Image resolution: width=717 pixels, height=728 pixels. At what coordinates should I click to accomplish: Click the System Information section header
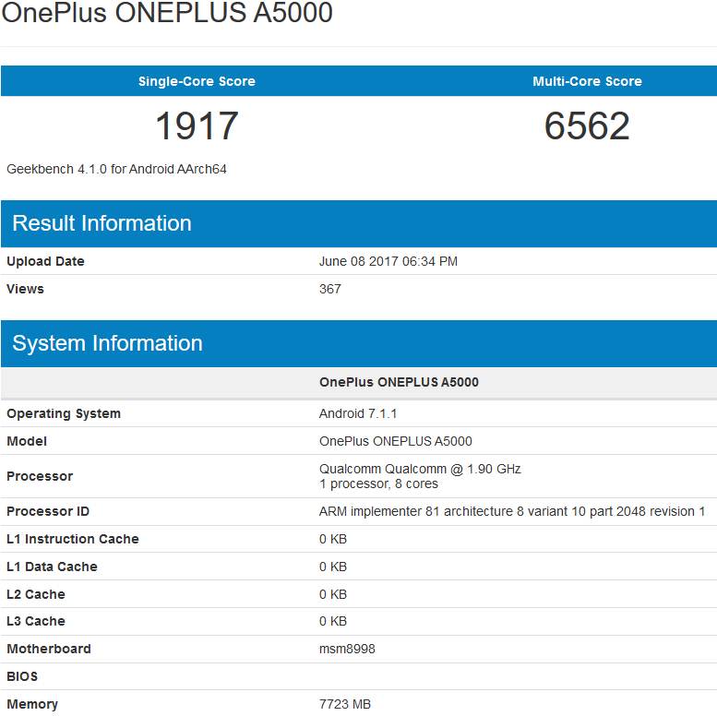point(107,343)
